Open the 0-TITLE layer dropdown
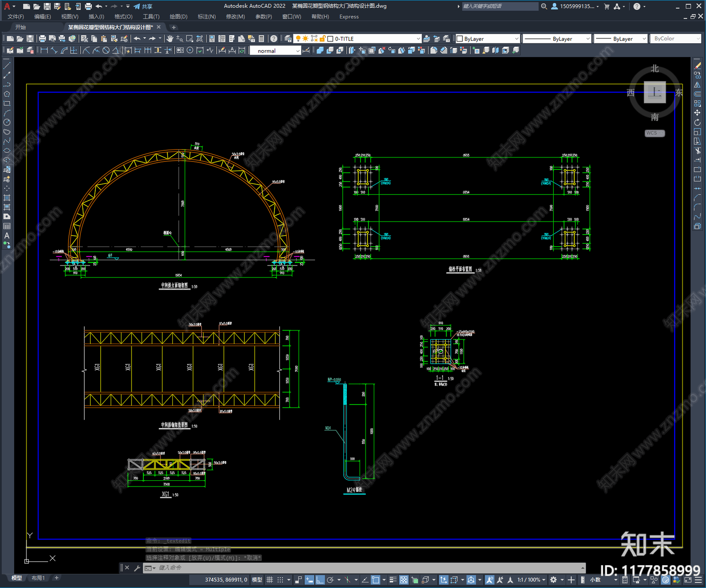Image resolution: width=706 pixels, height=588 pixels. (373, 39)
